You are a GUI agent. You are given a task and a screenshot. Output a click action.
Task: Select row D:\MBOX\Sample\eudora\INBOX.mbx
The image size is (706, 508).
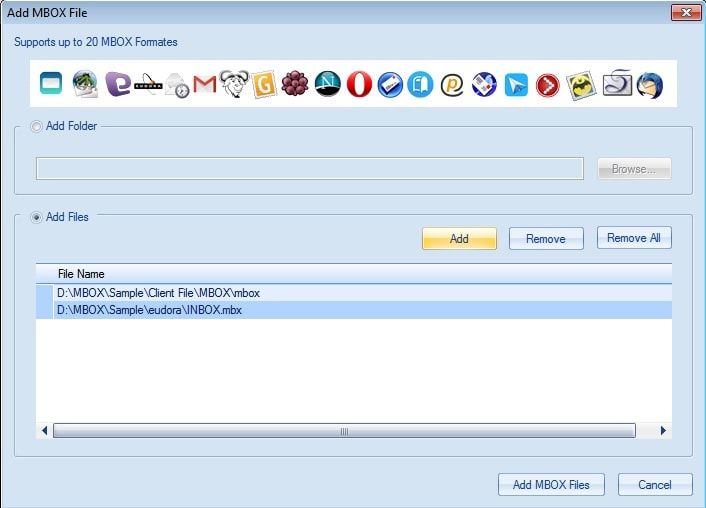coord(354,310)
